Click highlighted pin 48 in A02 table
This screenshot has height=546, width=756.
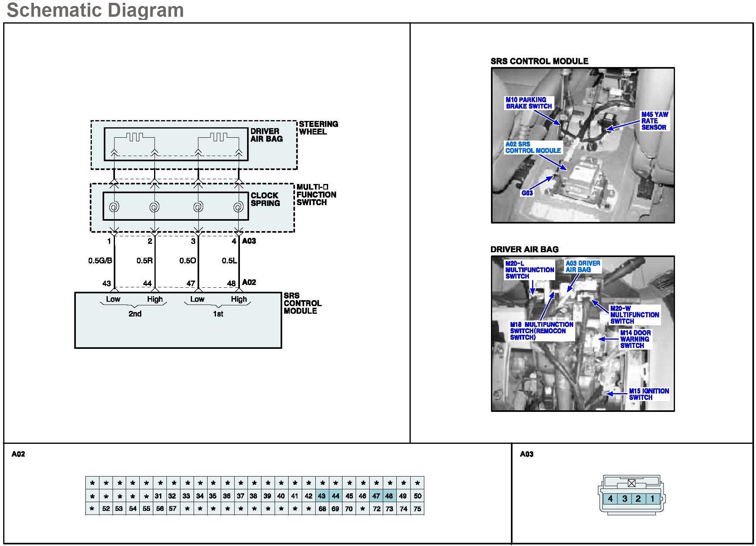(389, 496)
